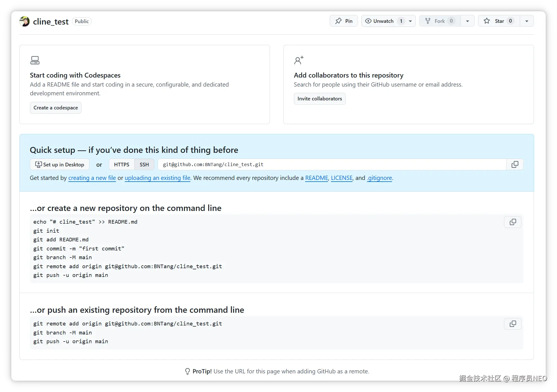Star this repository

click(x=499, y=21)
